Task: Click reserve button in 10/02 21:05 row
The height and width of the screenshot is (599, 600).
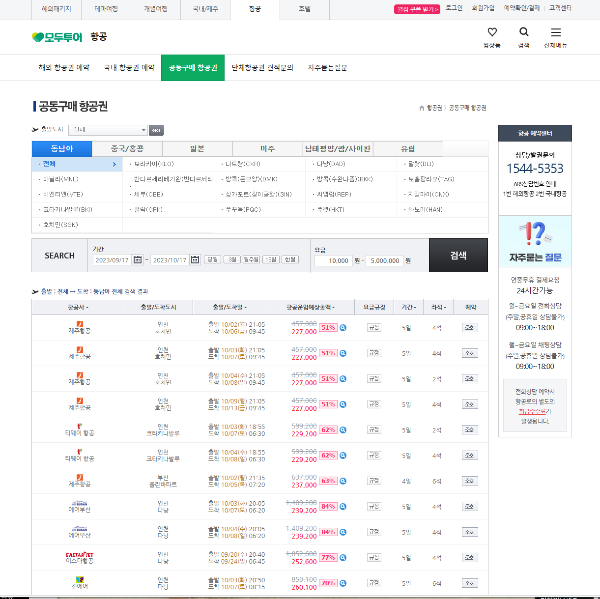Action: tap(470, 328)
